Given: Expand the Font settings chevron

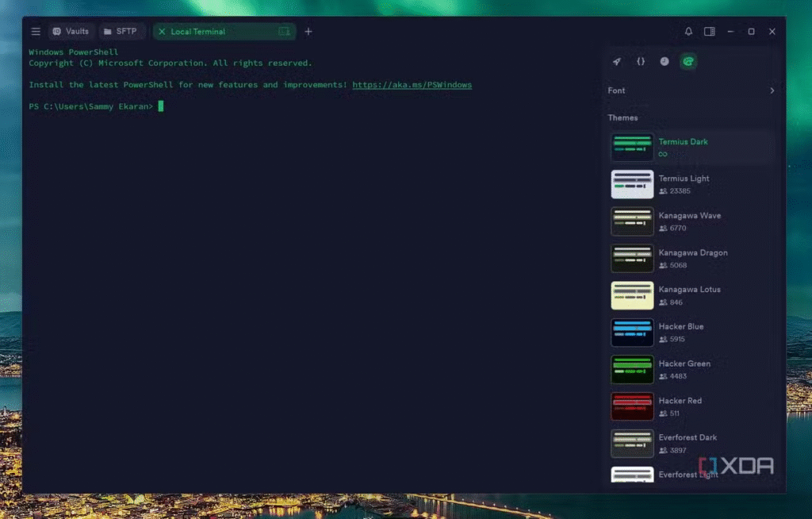Looking at the screenshot, I should (x=772, y=90).
